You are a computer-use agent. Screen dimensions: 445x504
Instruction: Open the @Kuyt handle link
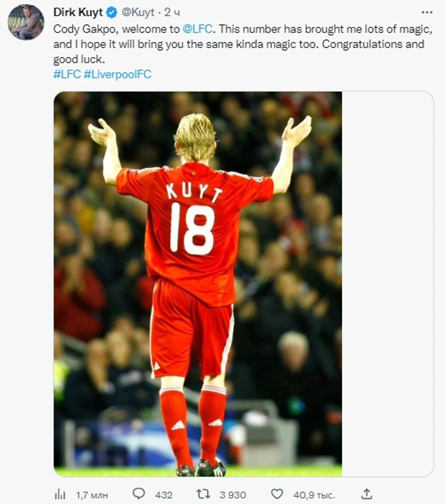[x=138, y=12]
